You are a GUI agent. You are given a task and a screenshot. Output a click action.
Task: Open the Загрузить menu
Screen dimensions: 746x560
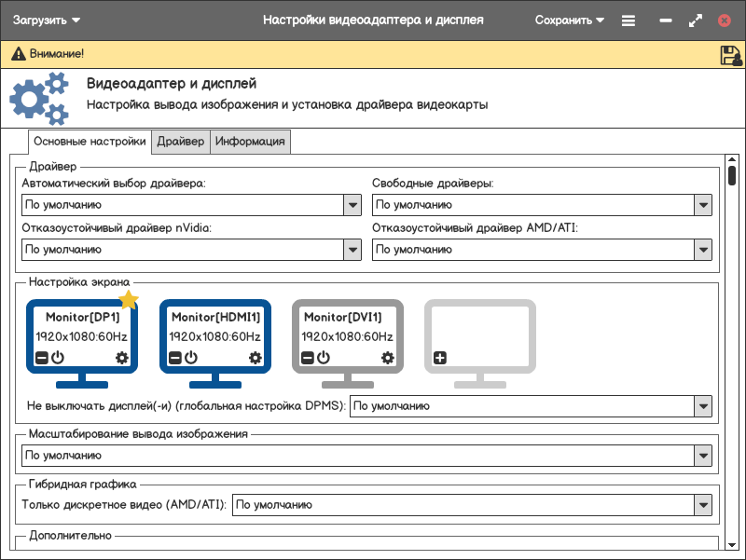pyautogui.click(x=46, y=20)
